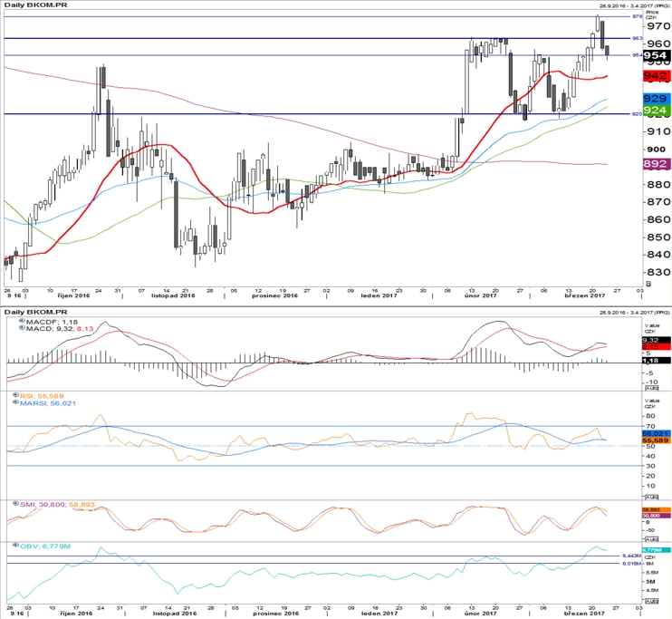Viewport: 672px width, 619px height.
Task: Click the small lock icon below price axis
Action: [648, 284]
